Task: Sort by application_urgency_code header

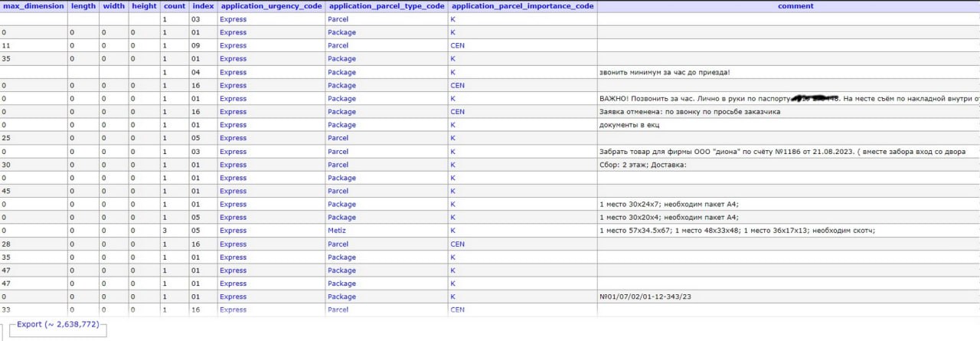Action: [x=270, y=6]
